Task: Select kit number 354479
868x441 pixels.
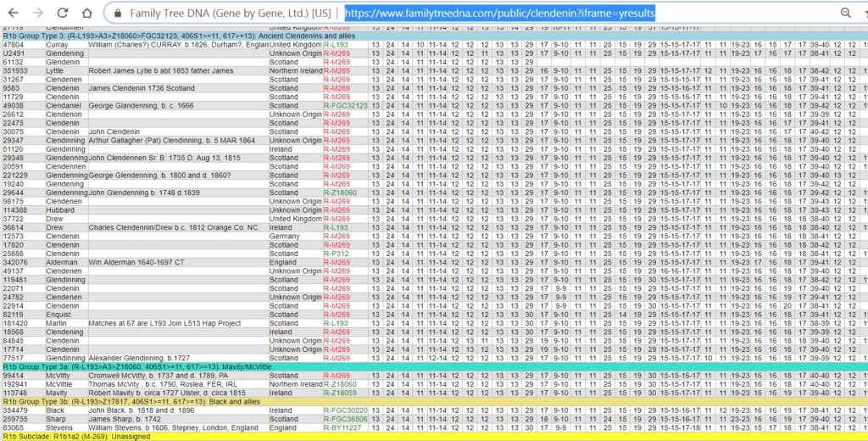Action: point(15,410)
